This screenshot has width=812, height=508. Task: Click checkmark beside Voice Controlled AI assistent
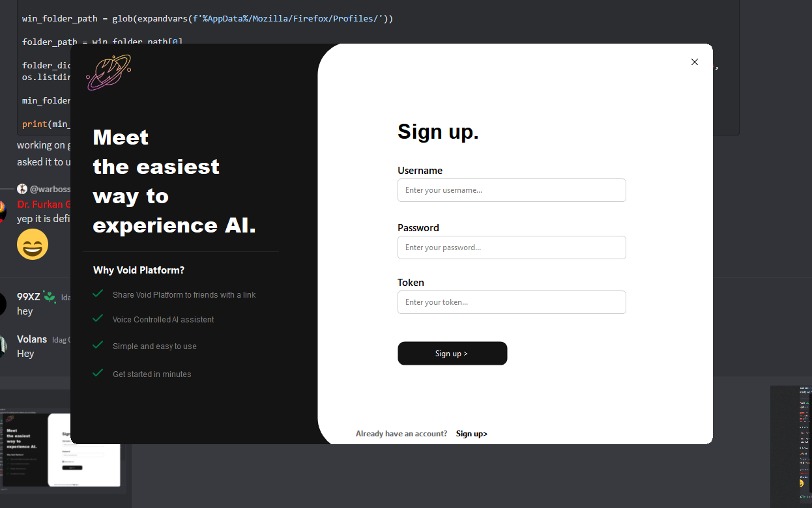98,318
